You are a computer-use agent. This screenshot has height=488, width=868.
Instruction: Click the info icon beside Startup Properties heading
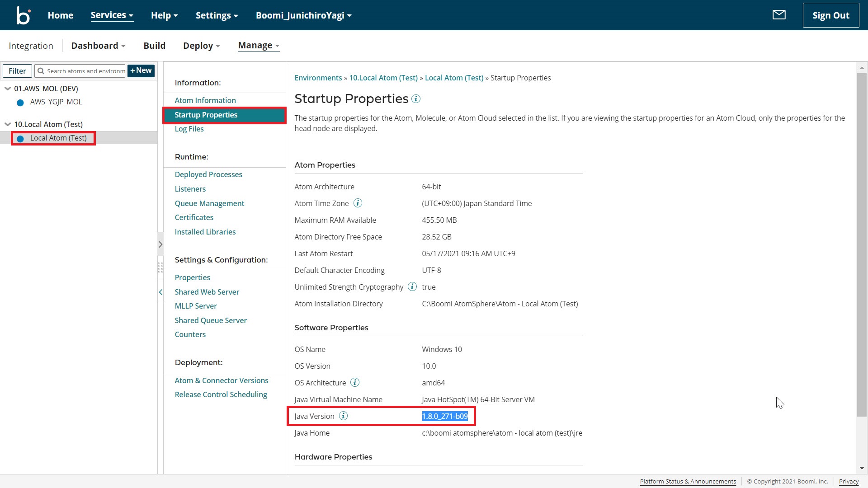(416, 99)
